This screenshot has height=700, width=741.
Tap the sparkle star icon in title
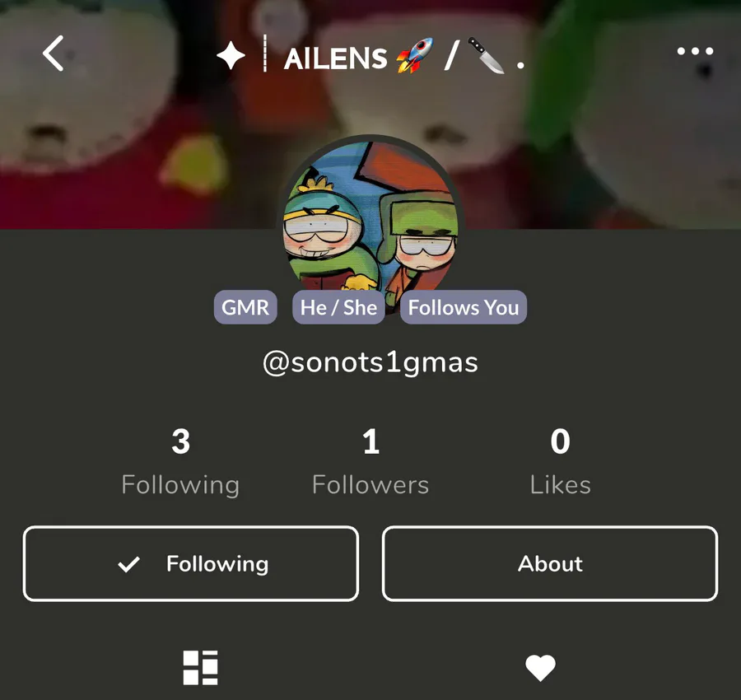point(231,56)
